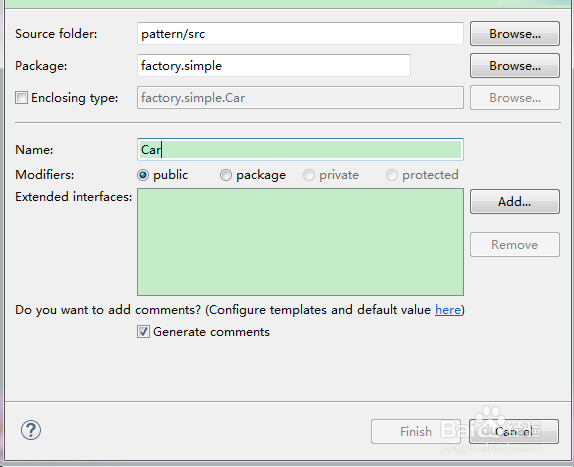Select the protected modifier radio button
The image size is (574, 467).
click(391, 175)
